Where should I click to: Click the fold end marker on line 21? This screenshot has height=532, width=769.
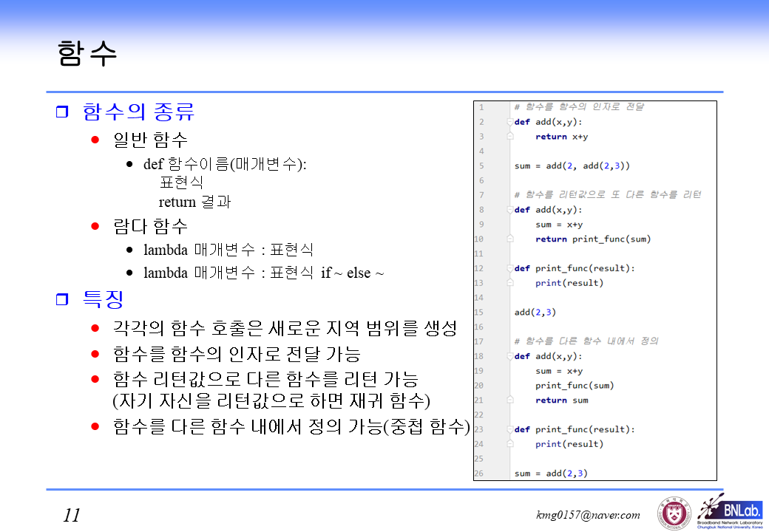(x=510, y=400)
